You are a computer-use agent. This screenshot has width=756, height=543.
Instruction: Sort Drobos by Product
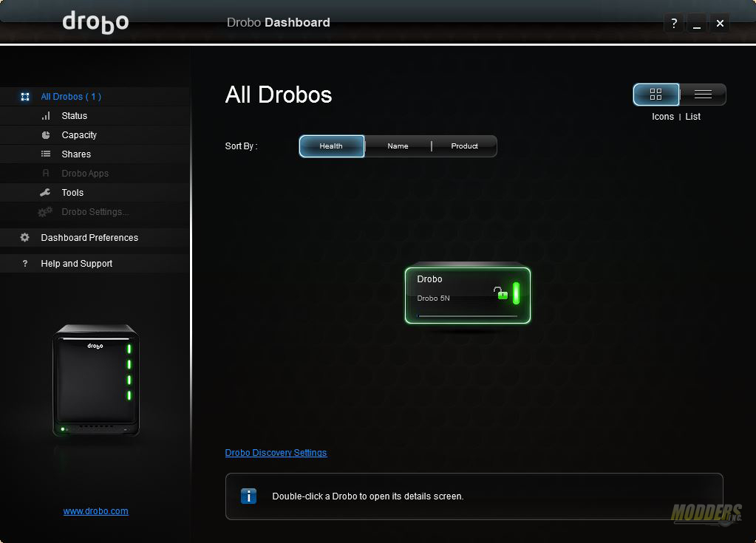(464, 146)
